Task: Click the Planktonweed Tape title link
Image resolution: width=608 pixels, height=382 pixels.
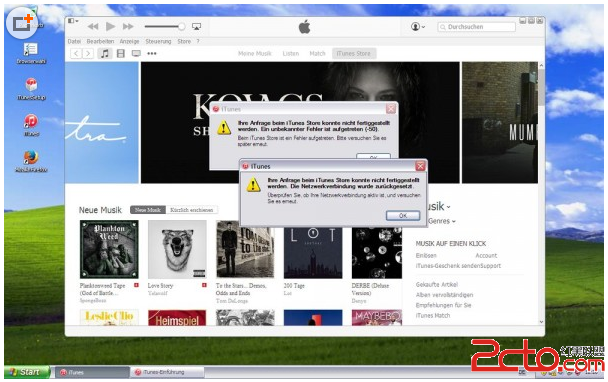Action: [102, 289]
